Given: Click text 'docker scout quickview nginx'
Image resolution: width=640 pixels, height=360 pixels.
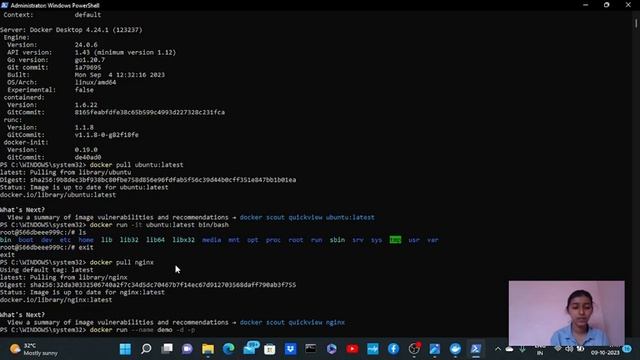Looking at the screenshot, I should pyautogui.click(x=292, y=322).
